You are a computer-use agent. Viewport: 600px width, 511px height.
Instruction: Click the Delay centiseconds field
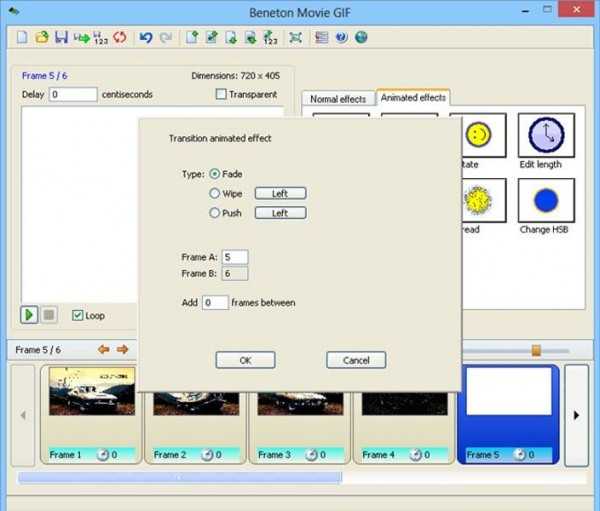pyautogui.click(x=73, y=94)
